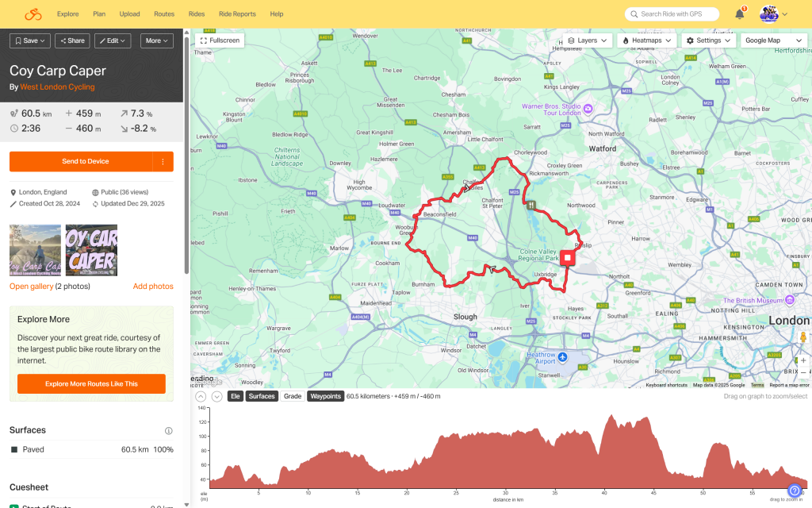Click the Surfaces info icon

[168, 431]
